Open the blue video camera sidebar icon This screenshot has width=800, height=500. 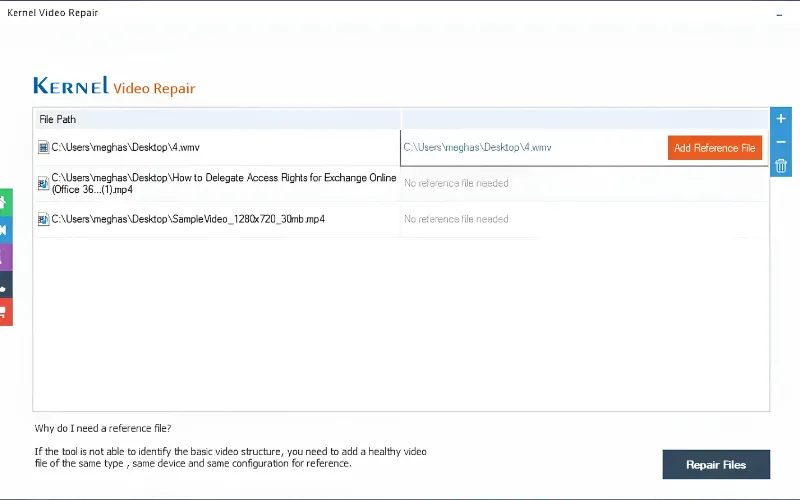point(5,230)
